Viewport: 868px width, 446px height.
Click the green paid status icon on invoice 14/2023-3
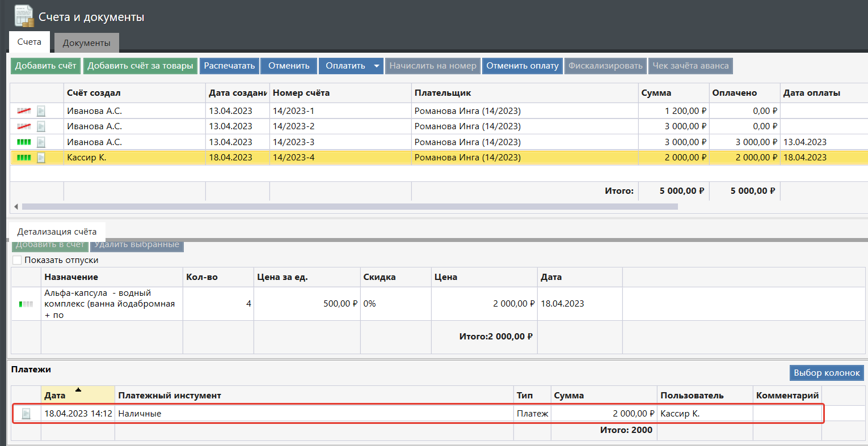click(24, 142)
